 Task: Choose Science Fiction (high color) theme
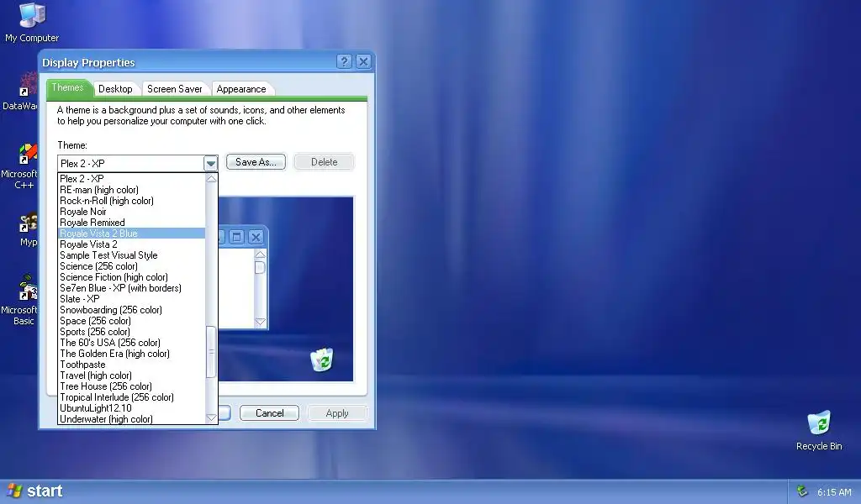tap(132, 277)
